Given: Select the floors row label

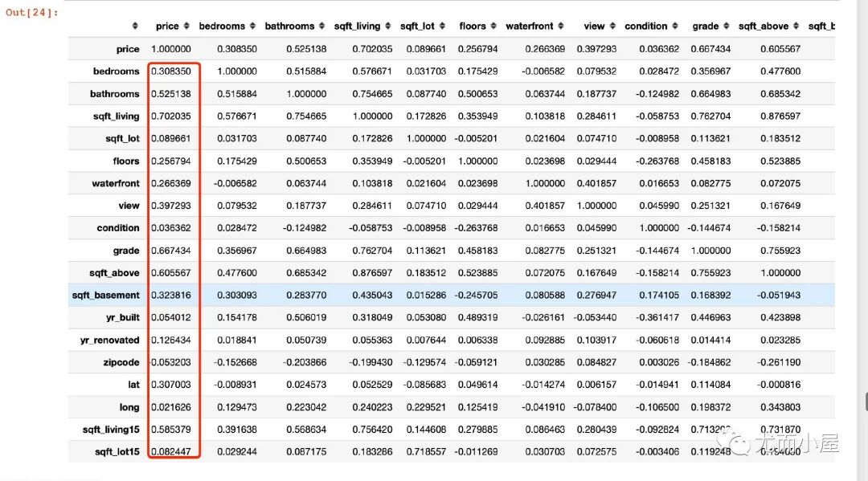Looking at the screenshot, I should pos(126,161).
